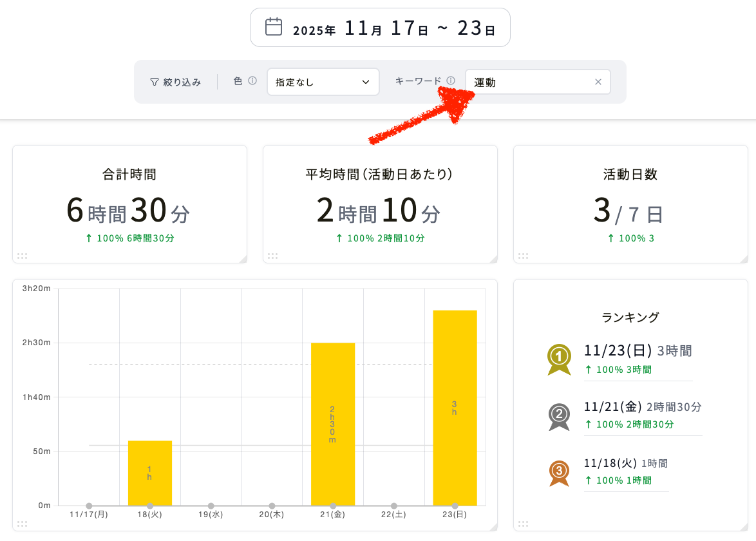Click the drag handle dots on ランキング card
The image size is (756, 541).
(x=523, y=524)
